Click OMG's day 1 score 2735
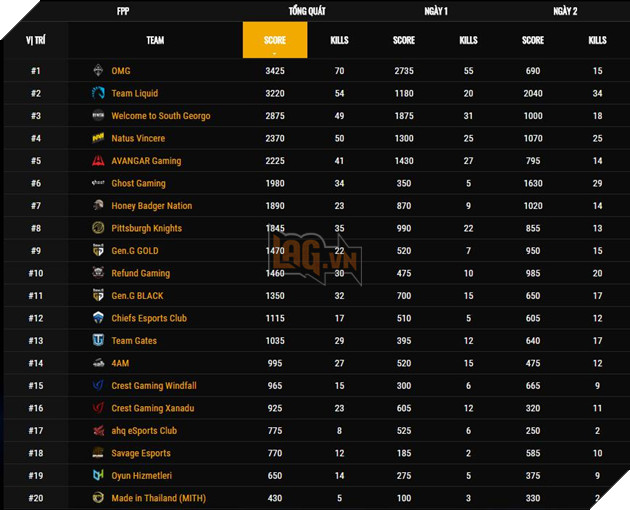 404,71
